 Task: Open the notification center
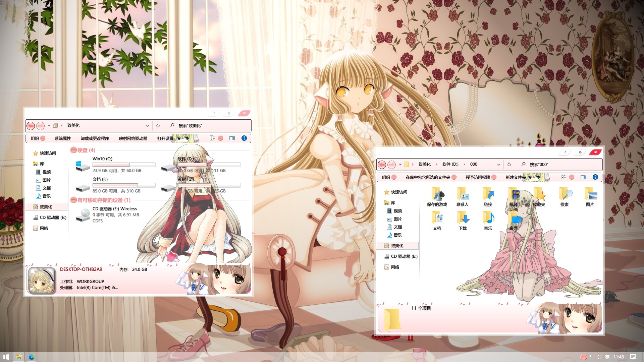pyautogui.click(x=633, y=357)
